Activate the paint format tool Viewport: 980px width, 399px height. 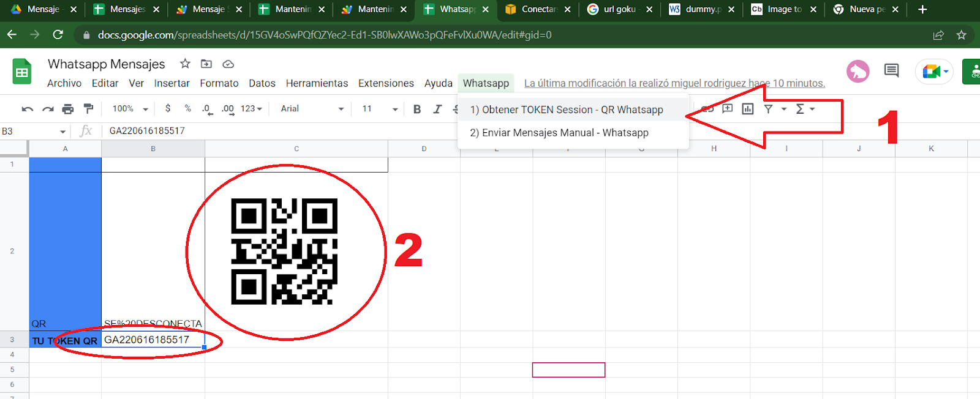click(89, 109)
